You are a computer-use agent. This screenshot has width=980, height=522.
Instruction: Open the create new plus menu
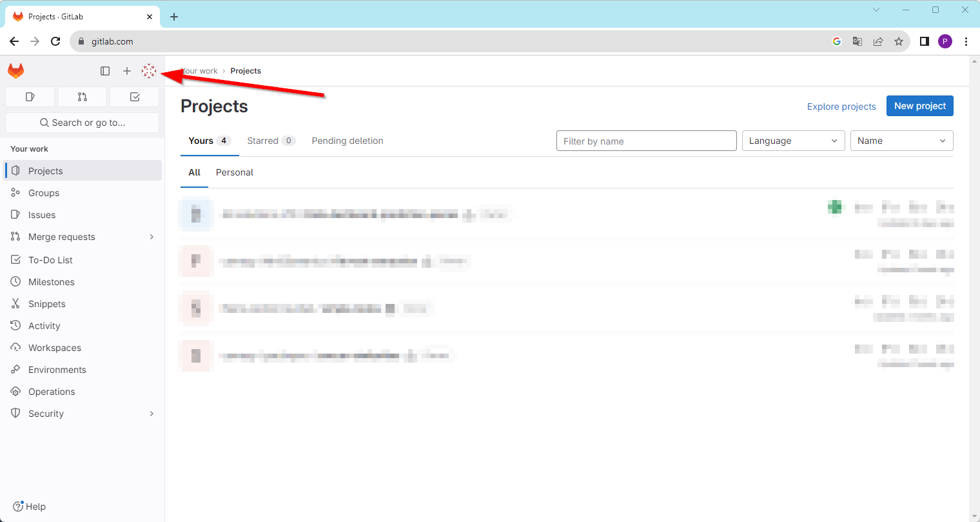point(127,71)
